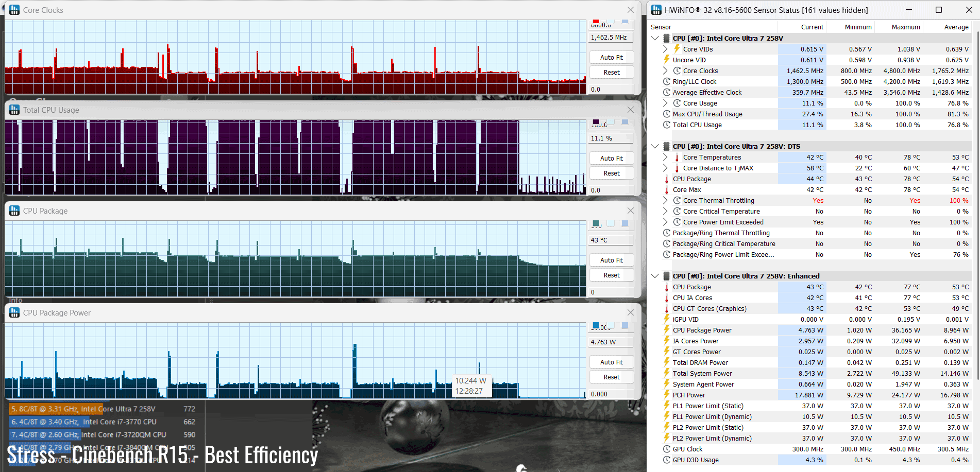Expand the Core Distance to TjMAX row
The width and height of the screenshot is (980, 472).
point(665,168)
